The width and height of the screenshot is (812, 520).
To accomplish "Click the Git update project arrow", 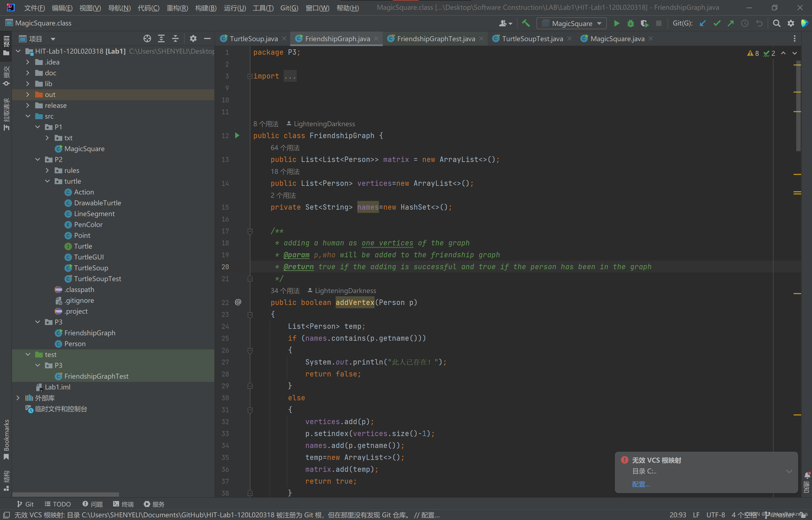I will click(703, 23).
